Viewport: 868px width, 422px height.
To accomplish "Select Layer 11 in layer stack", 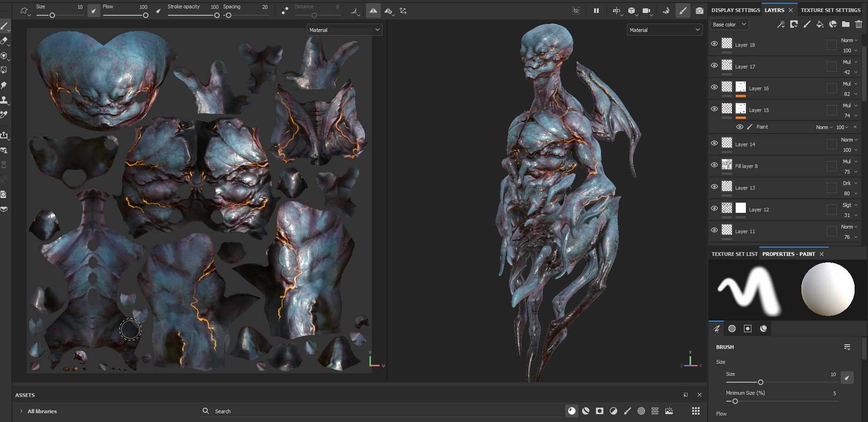I will pos(785,231).
